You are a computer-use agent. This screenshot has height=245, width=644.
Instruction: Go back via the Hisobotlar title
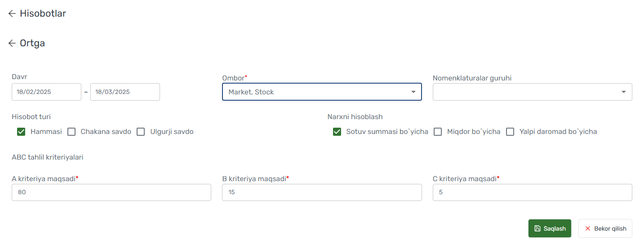pos(43,13)
